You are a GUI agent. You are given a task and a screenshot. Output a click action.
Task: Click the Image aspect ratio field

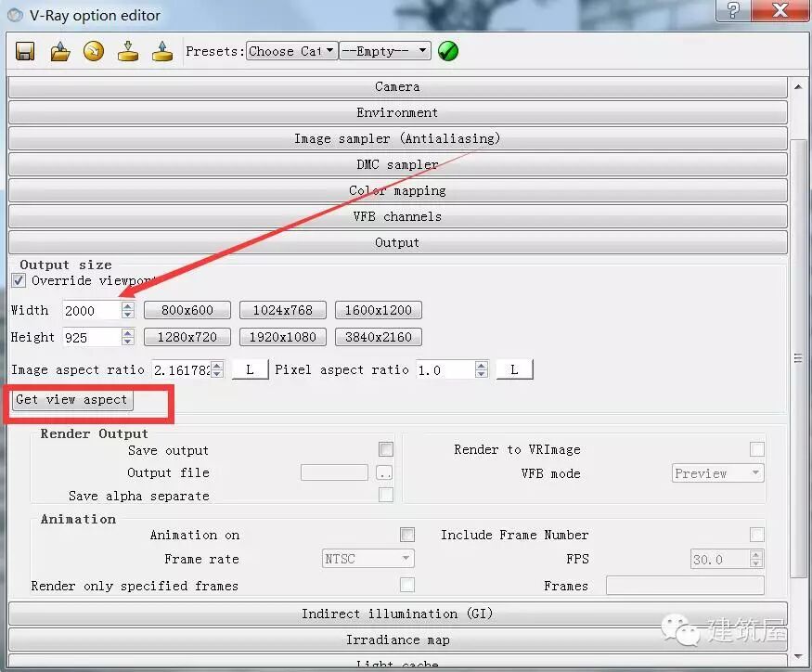[x=182, y=370]
